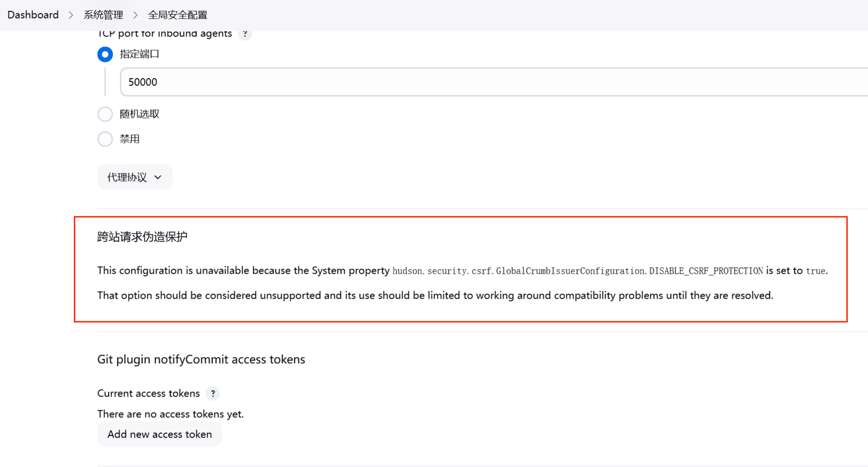Click the 'There are no access tokens yet.' text
Image resolution: width=868 pixels, height=467 pixels.
tap(170, 414)
